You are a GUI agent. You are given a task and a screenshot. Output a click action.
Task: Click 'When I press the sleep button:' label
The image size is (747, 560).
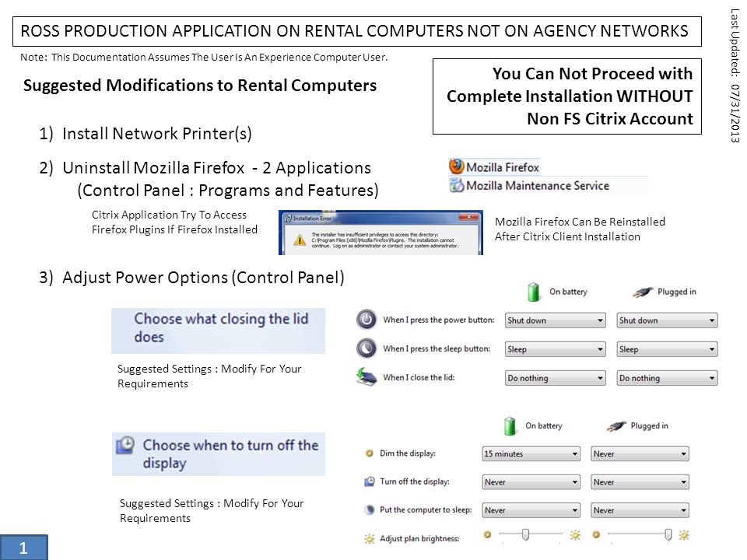pyautogui.click(x=437, y=348)
